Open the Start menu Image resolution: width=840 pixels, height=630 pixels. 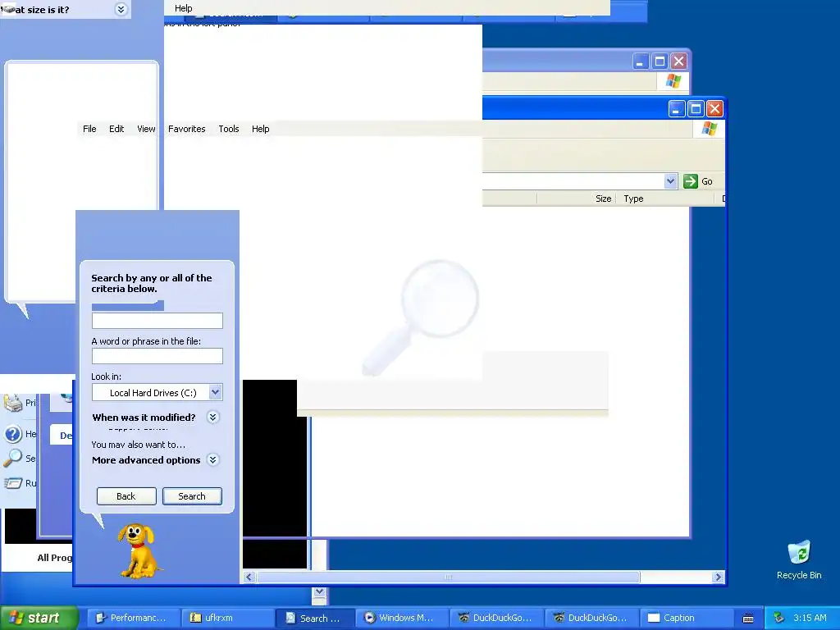point(39,618)
